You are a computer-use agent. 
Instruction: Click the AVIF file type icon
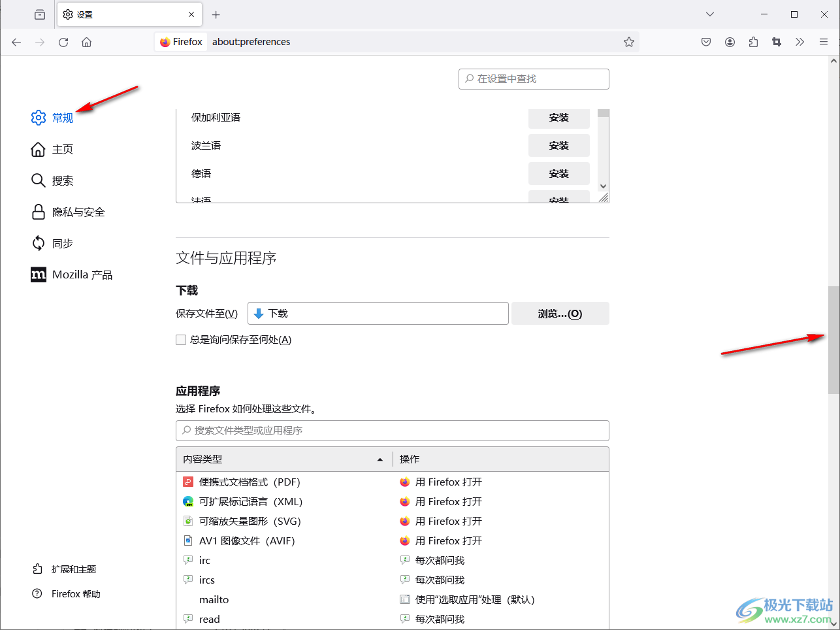pos(188,541)
